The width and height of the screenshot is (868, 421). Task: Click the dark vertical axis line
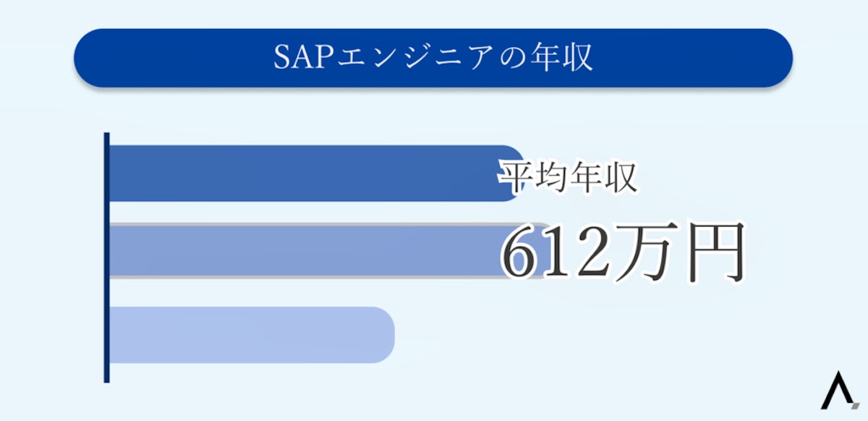click(106, 257)
